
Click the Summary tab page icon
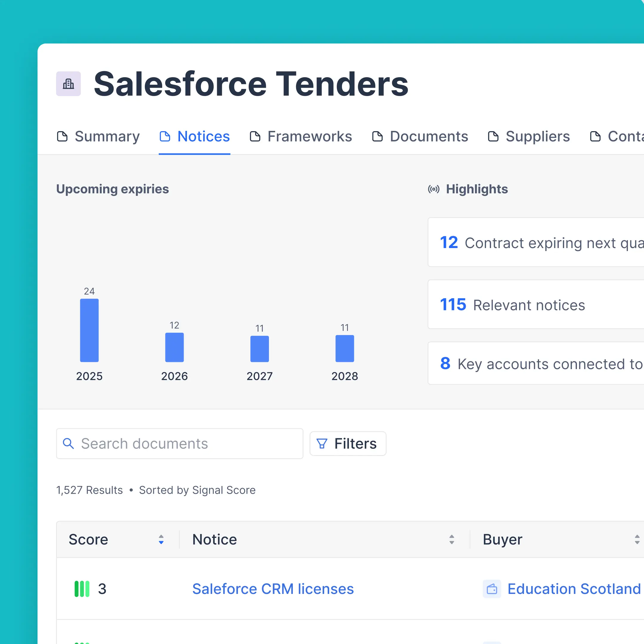62,136
